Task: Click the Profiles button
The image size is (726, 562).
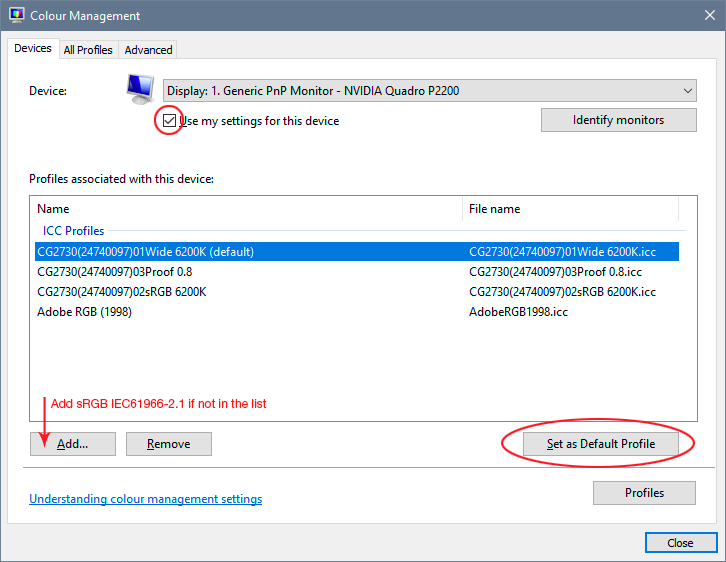Action: pos(644,493)
